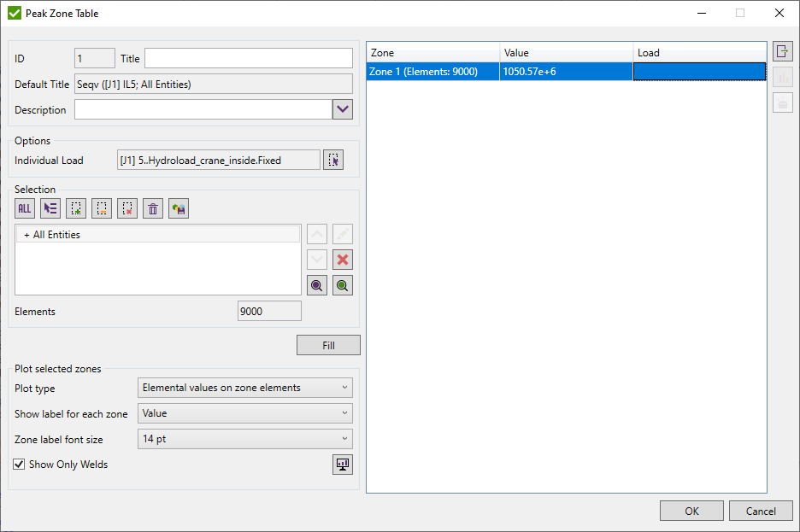Open the plot display icon near Show Only Welds

pos(343,464)
